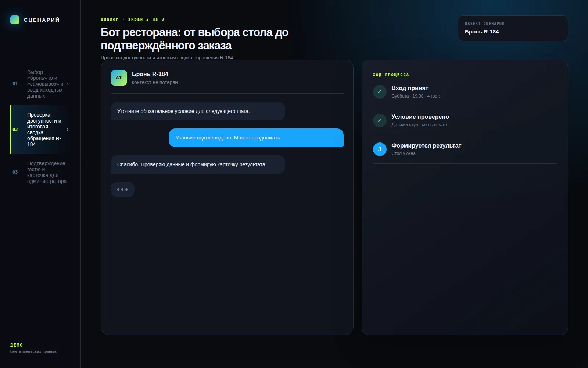Screen dimensions: 588x368
Task: Click the ДЕМО label in sidebar footer
Action: point(17,345)
